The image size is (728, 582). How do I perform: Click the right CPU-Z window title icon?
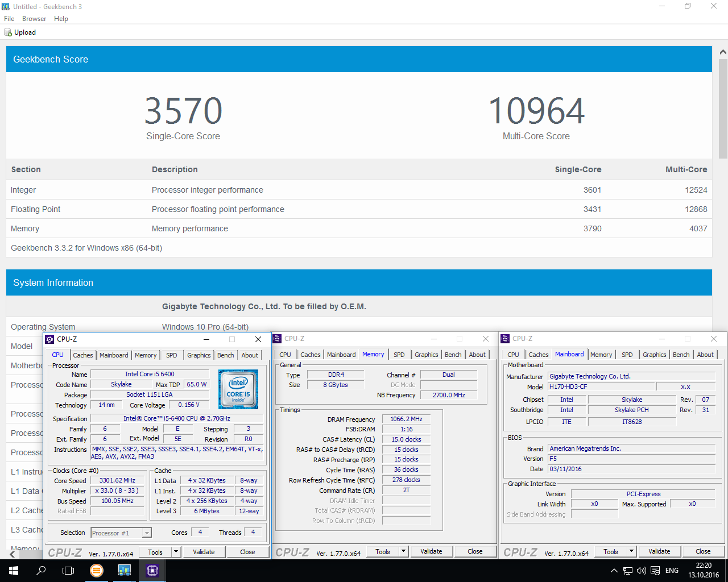505,339
